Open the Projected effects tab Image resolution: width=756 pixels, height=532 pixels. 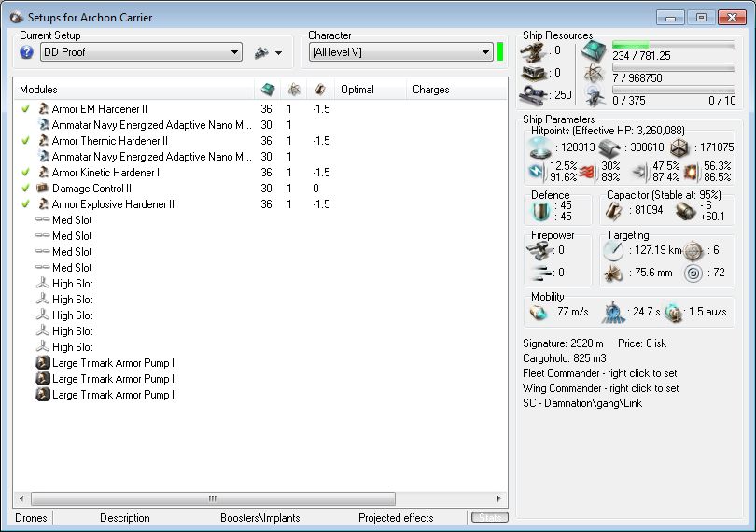click(396, 518)
